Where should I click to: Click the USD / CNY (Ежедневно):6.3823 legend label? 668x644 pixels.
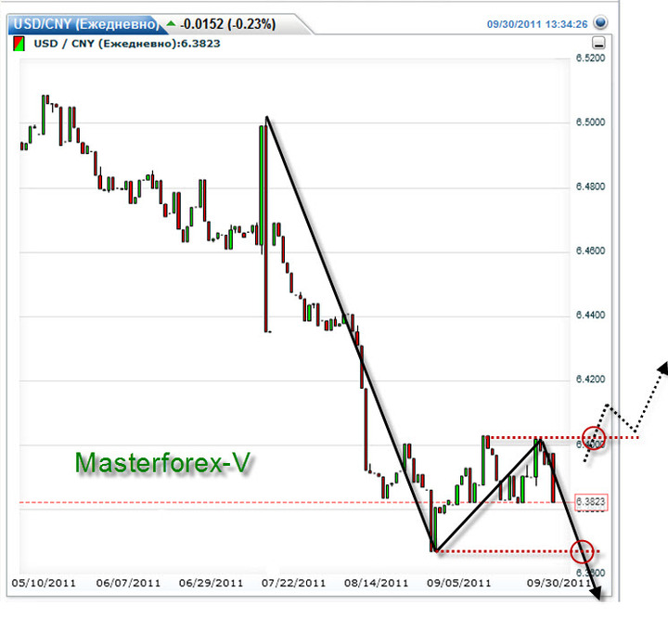pos(127,44)
